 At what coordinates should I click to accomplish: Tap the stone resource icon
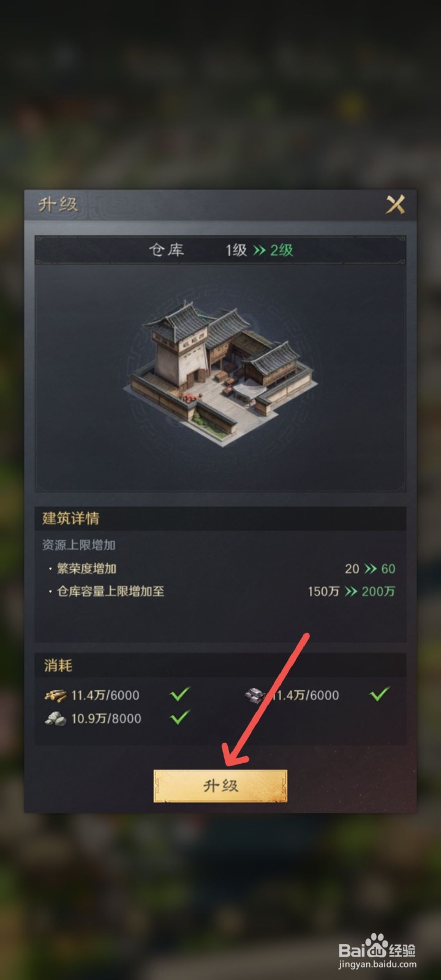[55, 718]
